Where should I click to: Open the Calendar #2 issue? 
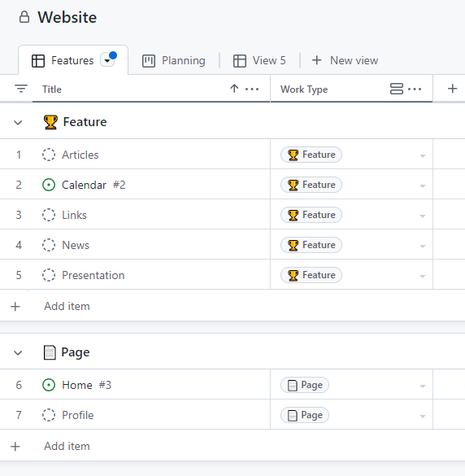(93, 185)
